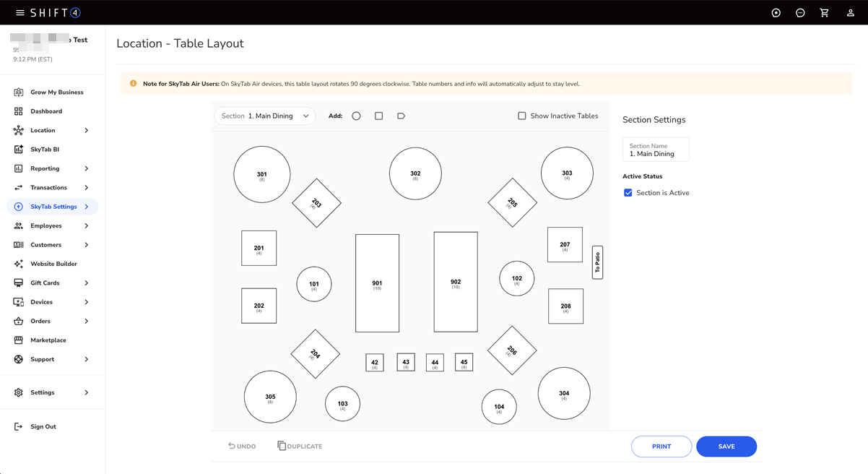
Task: Click the Undo arrow icon
Action: pyautogui.click(x=232, y=446)
